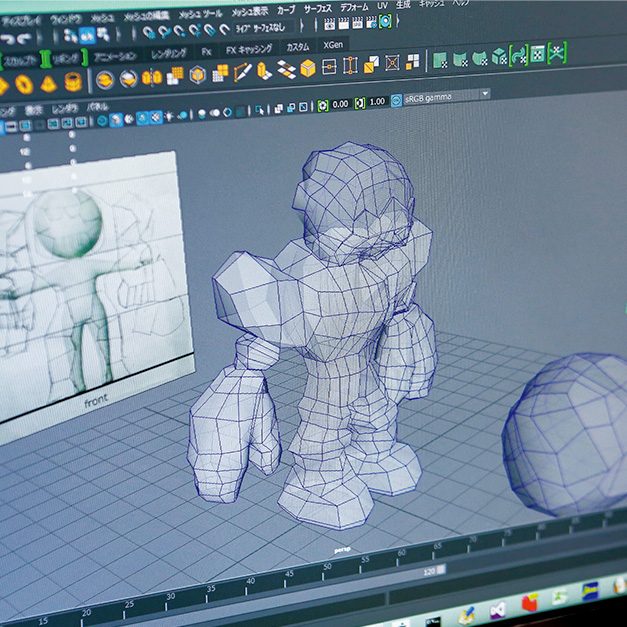Click the gamma value field 1.00
The width and height of the screenshot is (627, 627).
[377, 102]
